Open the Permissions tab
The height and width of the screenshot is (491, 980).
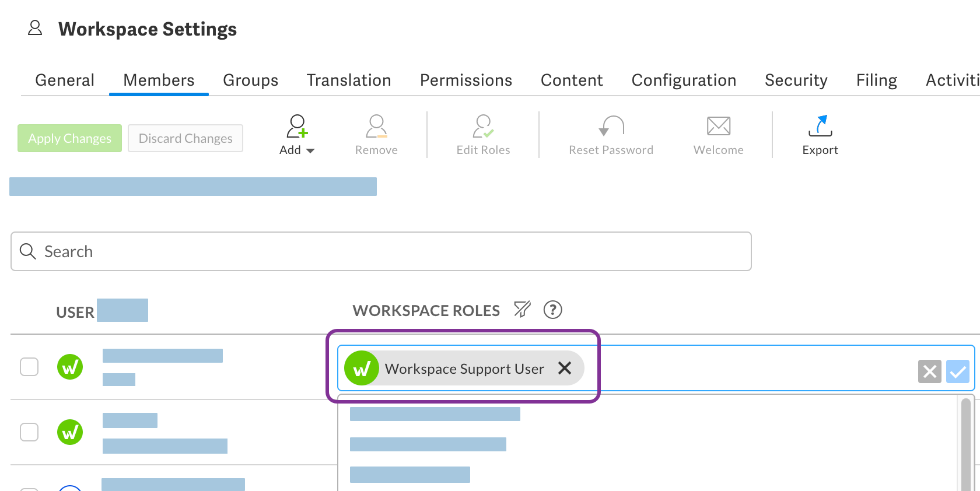click(466, 80)
